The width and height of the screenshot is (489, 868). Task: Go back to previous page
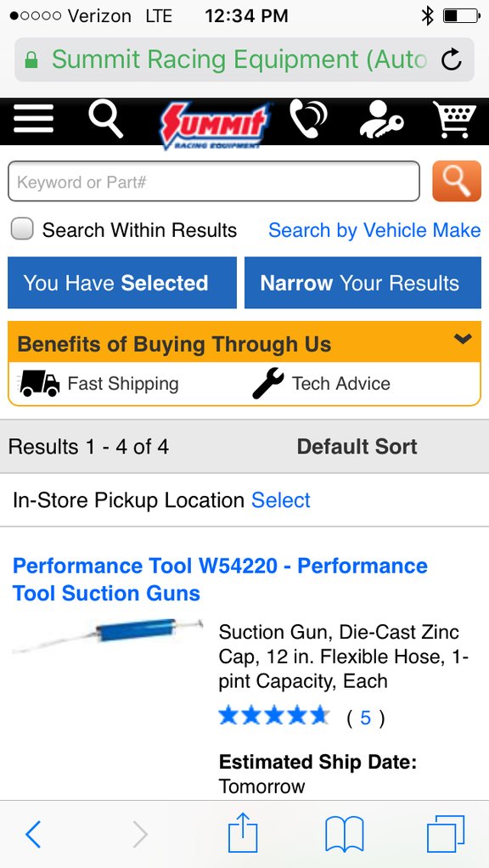(x=33, y=834)
